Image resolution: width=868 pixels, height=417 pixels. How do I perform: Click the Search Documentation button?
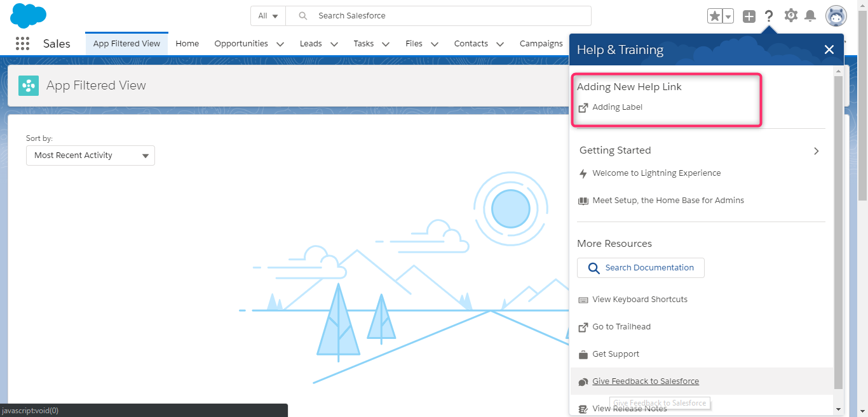click(x=641, y=268)
